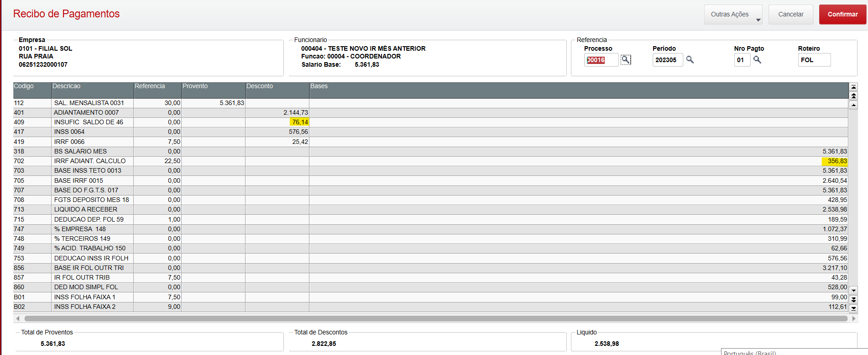Click the desconto value 25,42
Screen dimensions: 868x355
coord(300,142)
